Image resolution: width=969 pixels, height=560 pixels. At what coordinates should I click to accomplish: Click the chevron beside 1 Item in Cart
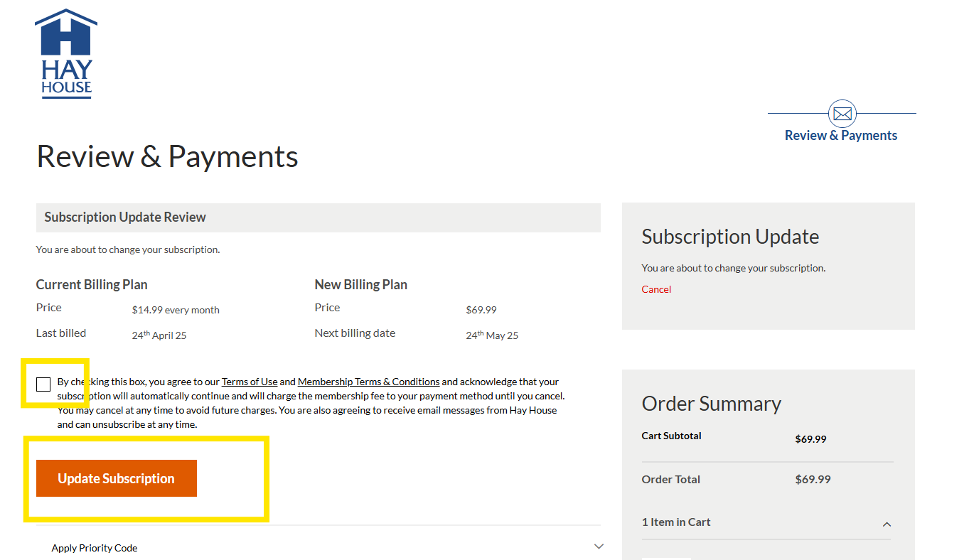click(887, 524)
